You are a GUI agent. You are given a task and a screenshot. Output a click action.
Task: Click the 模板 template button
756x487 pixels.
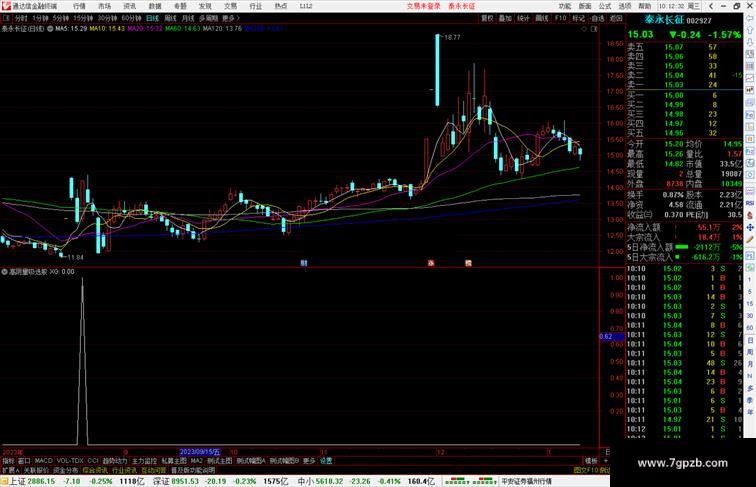(x=591, y=461)
